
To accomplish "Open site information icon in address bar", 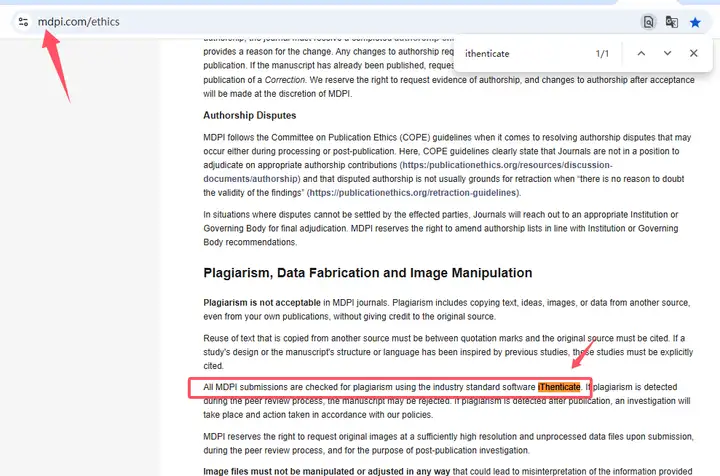I will coord(23,22).
